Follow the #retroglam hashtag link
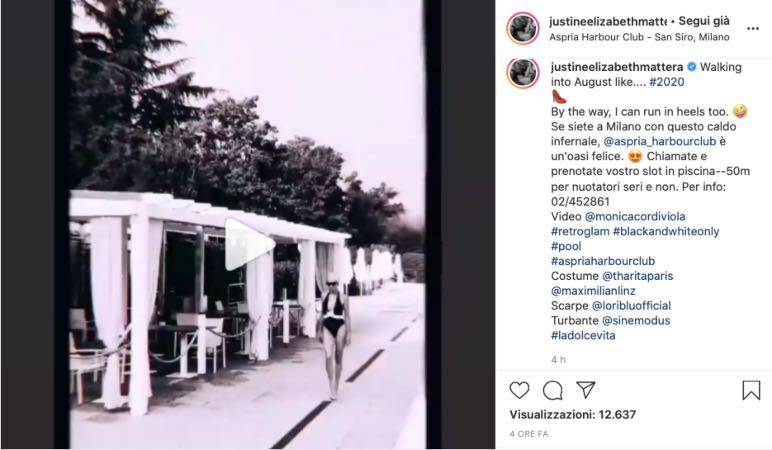 [x=580, y=231]
